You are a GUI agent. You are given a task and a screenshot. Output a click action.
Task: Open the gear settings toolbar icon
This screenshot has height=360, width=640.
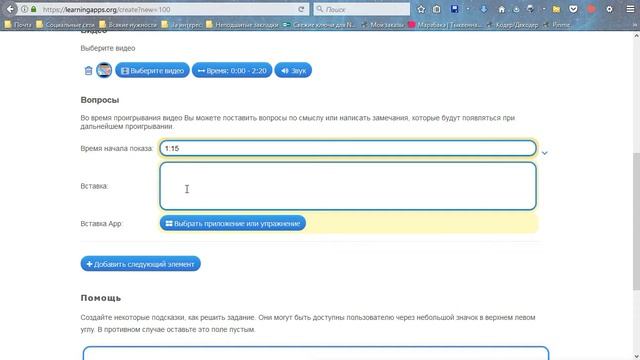pos(609,9)
